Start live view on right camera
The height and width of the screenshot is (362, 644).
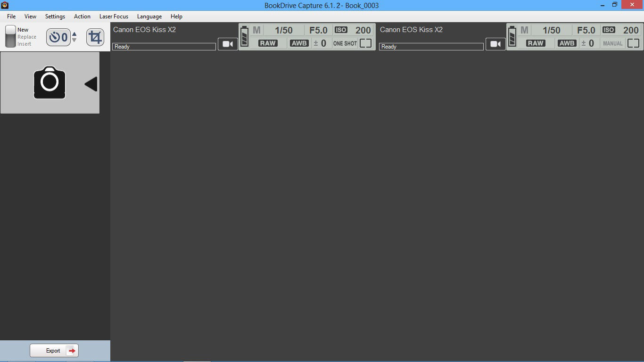495,44
